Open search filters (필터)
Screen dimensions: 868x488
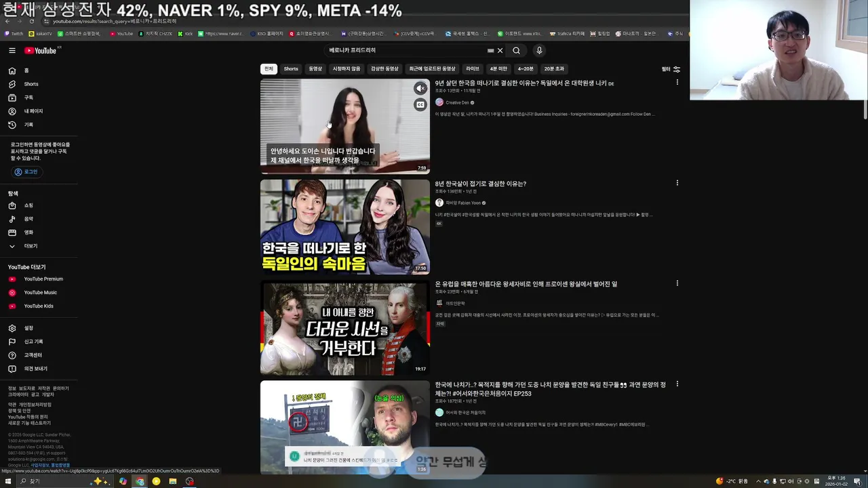coord(671,69)
